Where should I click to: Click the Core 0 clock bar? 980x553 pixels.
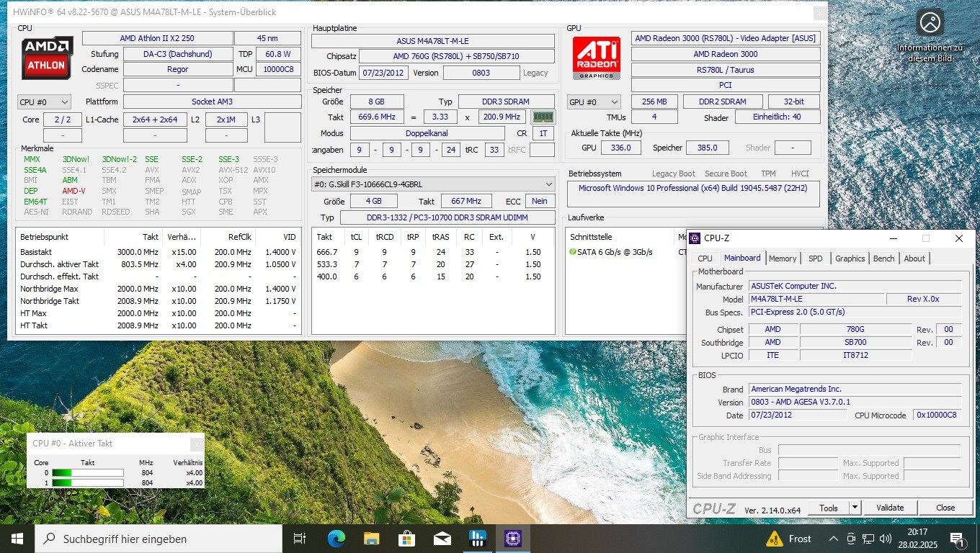coord(87,473)
